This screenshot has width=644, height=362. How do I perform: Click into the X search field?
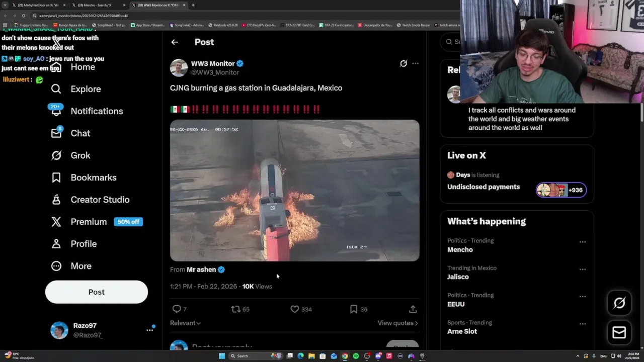tap(450, 42)
